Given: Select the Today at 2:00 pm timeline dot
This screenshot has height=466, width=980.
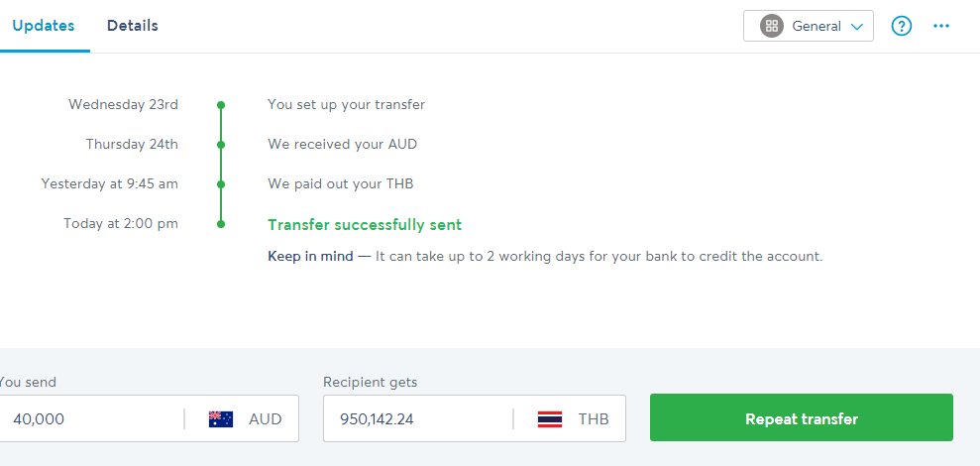Looking at the screenshot, I should pos(221,224).
